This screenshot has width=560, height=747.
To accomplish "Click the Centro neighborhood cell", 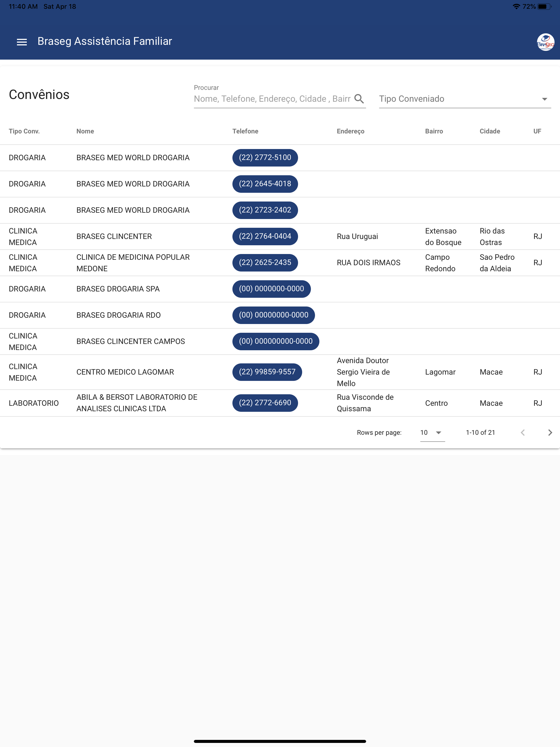I will click(x=436, y=403).
